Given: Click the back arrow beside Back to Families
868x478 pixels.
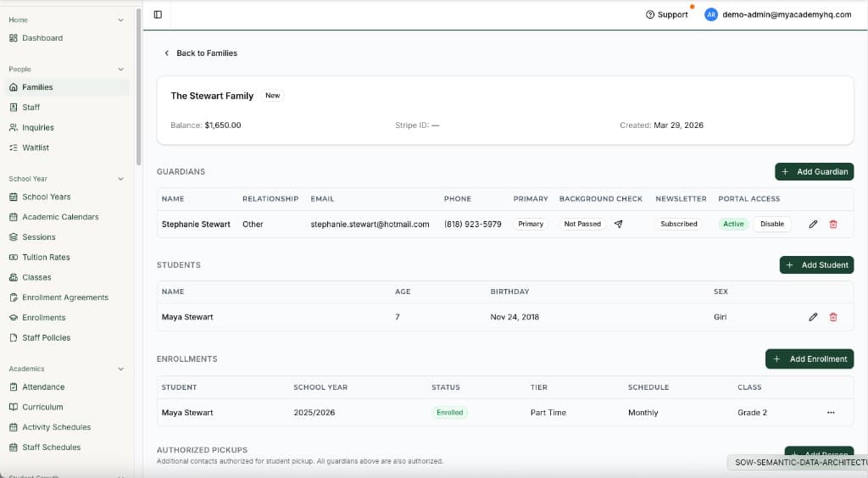Looking at the screenshot, I should pos(167,53).
